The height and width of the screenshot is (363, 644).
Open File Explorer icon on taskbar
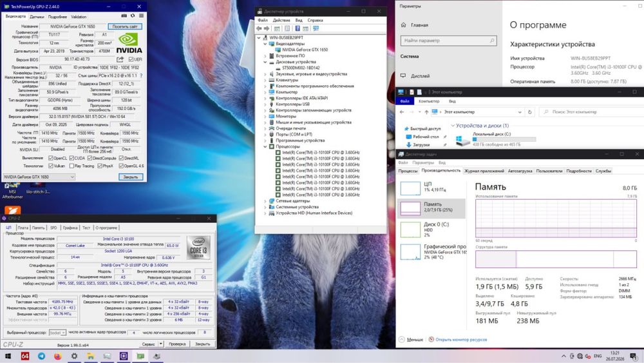click(90, 356)
